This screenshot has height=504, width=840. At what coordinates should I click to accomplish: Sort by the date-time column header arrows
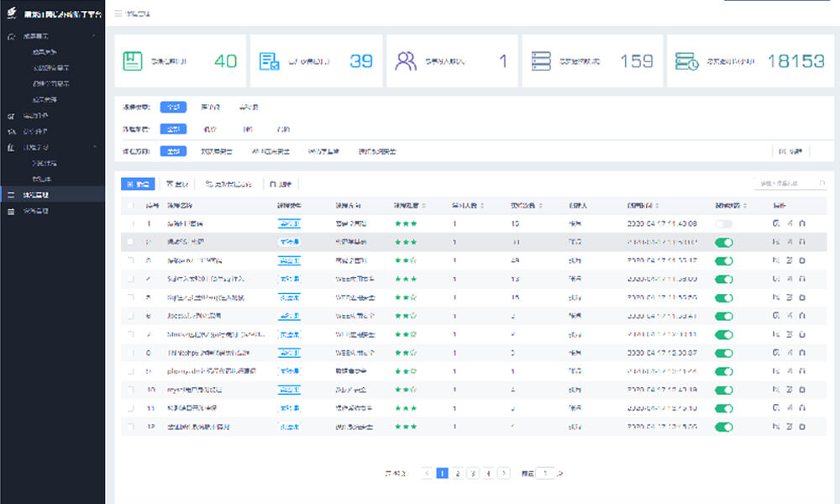pyautogui.click(x=659, y=205)
